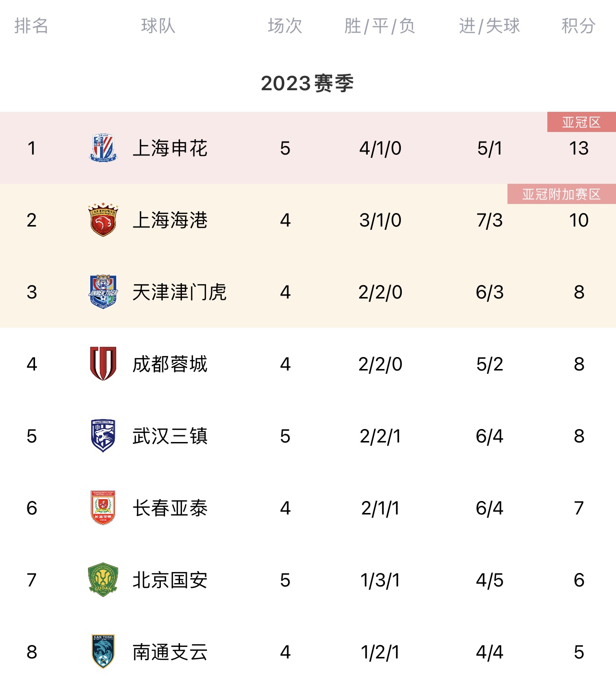Screen dimensions: 616x681
Task: Tap the 亚冠区 red label
Action: (581, 122)
